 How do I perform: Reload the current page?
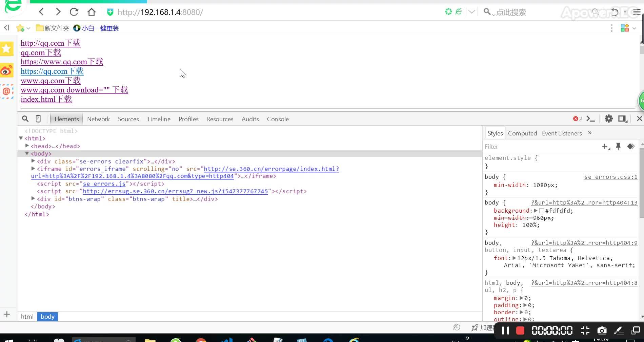[x=74, y=12]
